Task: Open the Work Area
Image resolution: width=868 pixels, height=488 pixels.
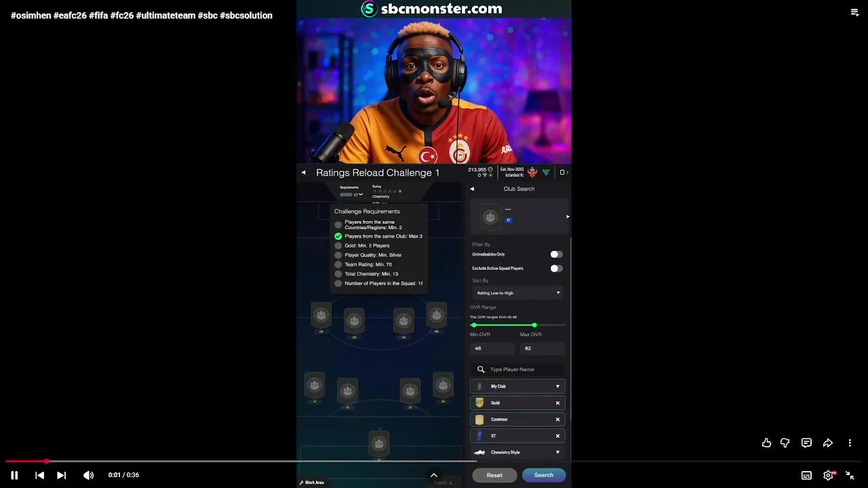Action: [x=312, y=483]
